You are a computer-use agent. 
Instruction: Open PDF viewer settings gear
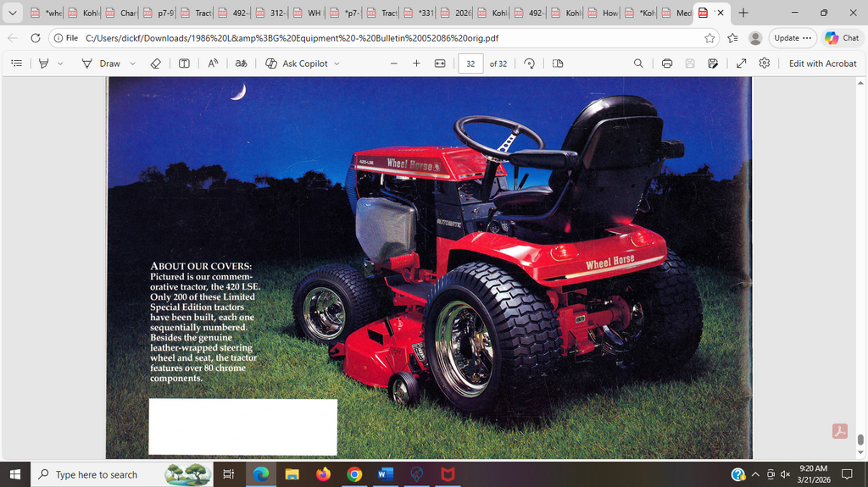[764, 64]
